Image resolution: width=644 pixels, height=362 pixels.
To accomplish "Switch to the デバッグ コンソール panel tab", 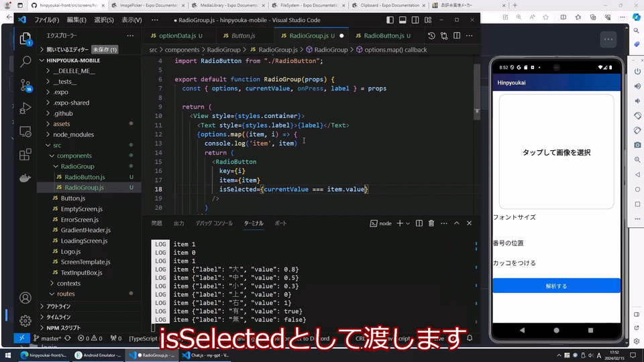I will coord(214,223).
